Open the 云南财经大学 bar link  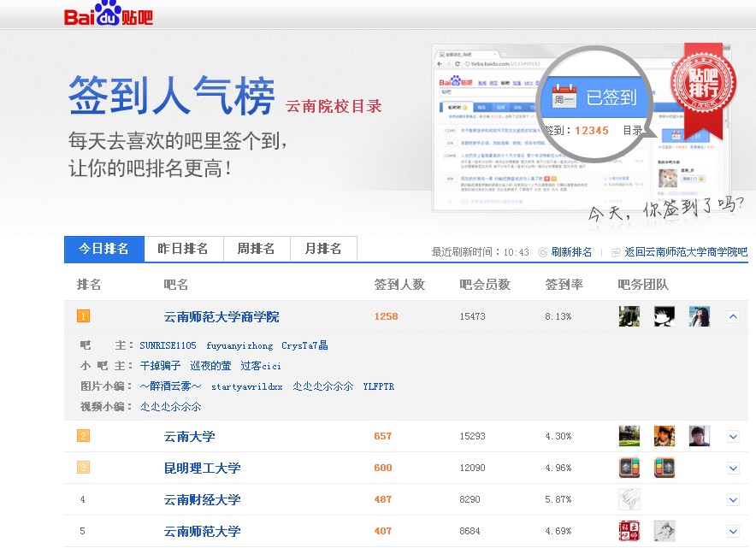tap(202, 500)
